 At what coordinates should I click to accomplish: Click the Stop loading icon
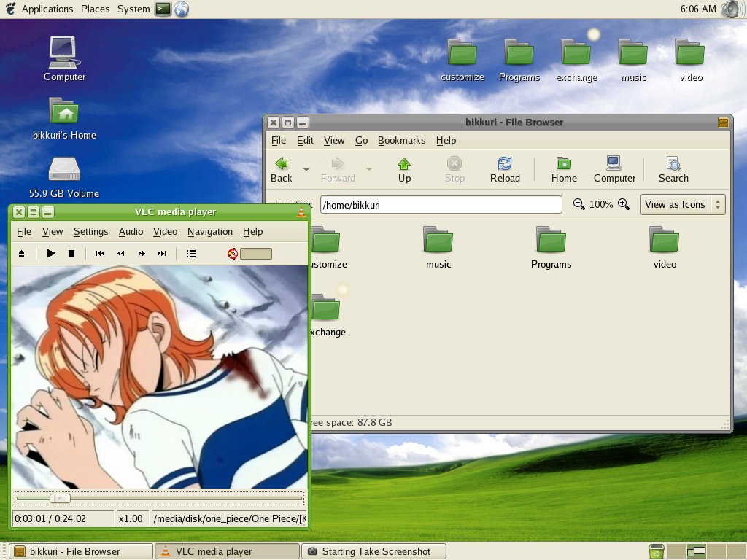454,170
